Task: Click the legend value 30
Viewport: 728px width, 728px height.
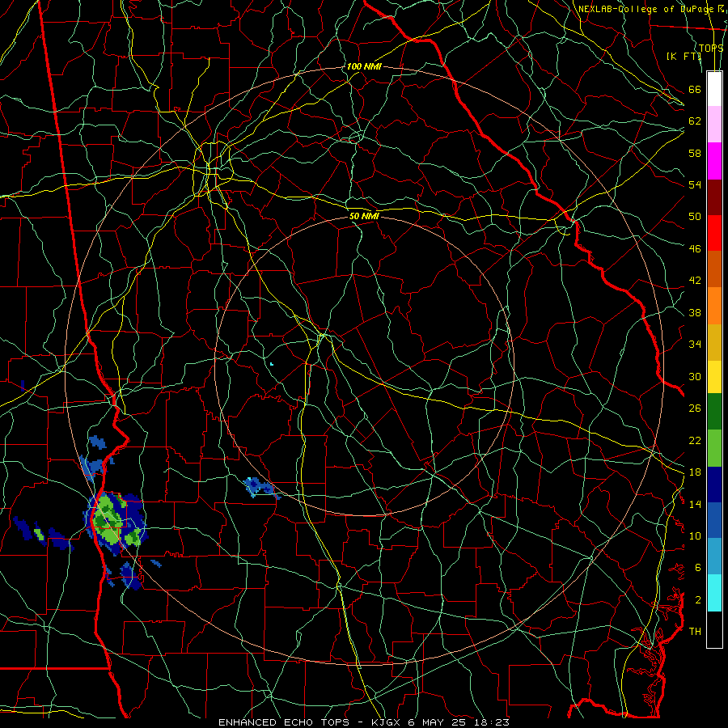Action: [695, 376]
